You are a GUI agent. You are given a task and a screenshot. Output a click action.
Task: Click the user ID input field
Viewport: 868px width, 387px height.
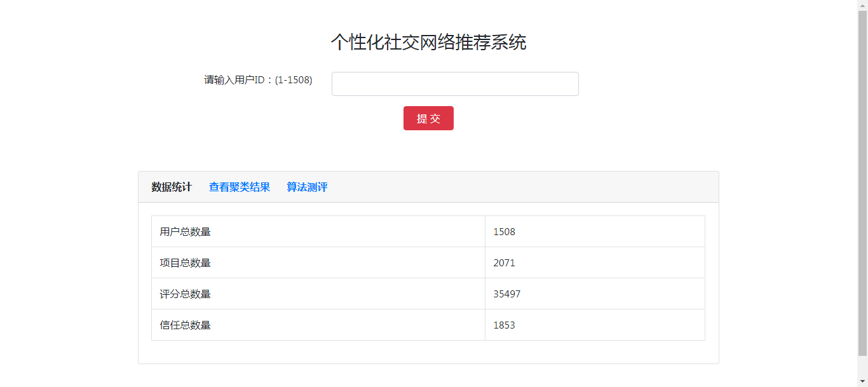click(455, 84)
